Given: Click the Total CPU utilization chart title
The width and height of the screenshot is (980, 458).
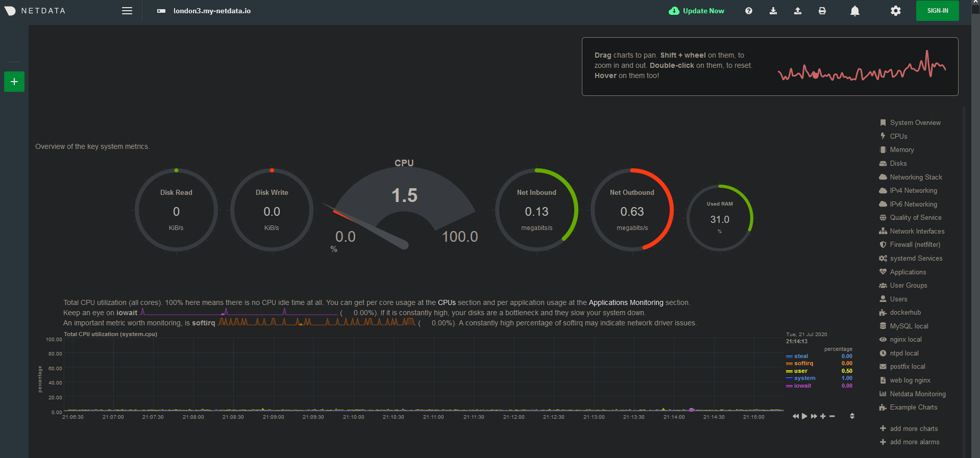Looking at the screenshot, I should tap(110, 335).
